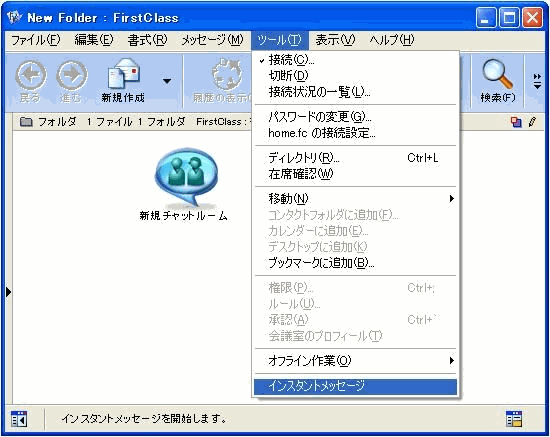Open the 新規チャットルーム chat room icon
Screen dimensions: 550x437
tap(186, 177)
